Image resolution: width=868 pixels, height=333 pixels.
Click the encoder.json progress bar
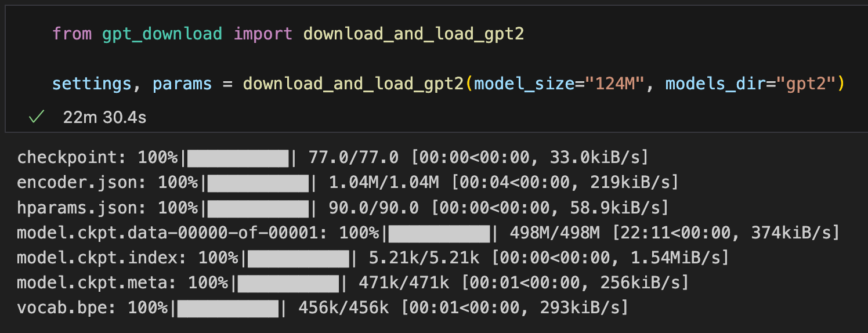tap(258, 183)
